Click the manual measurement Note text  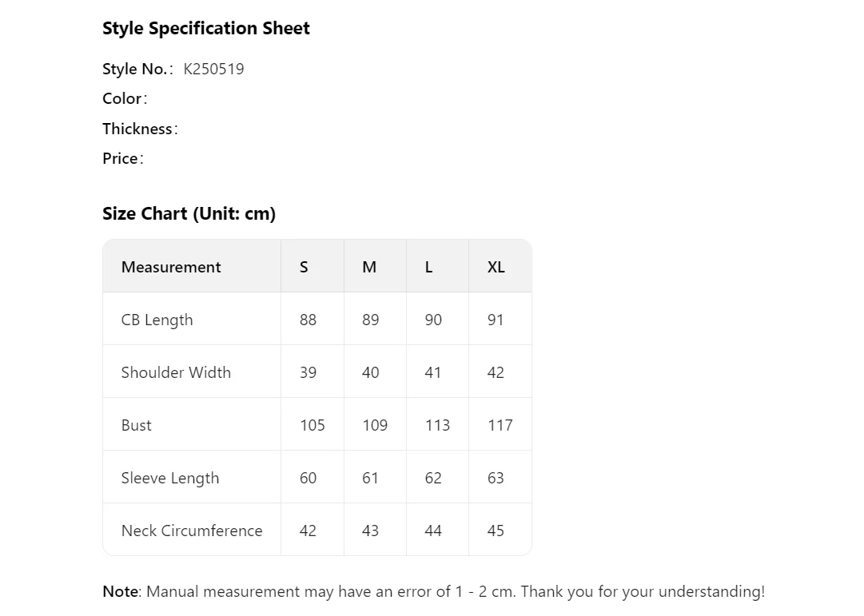(433, 592)
